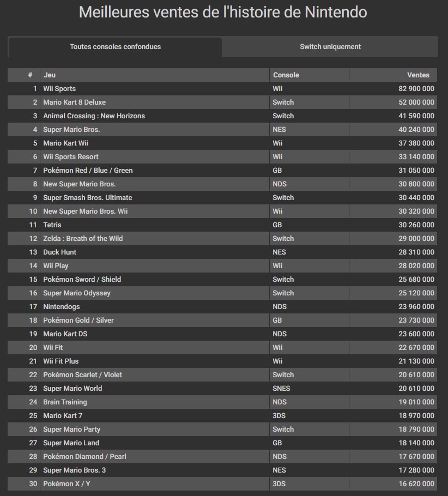Image resolution: width=448 pixels, height=496 pixels.
Task: Click 'Pokémon X / Y' title
Action: click(x=66, y=483)
